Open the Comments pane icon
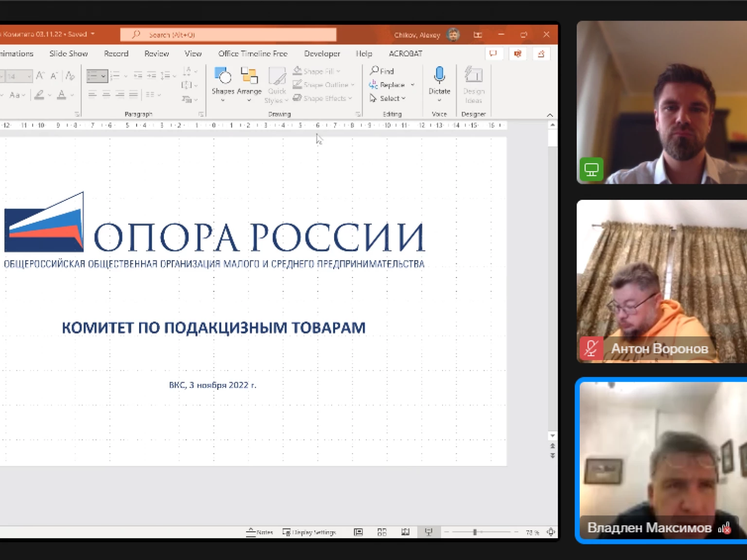 (494, 53)
